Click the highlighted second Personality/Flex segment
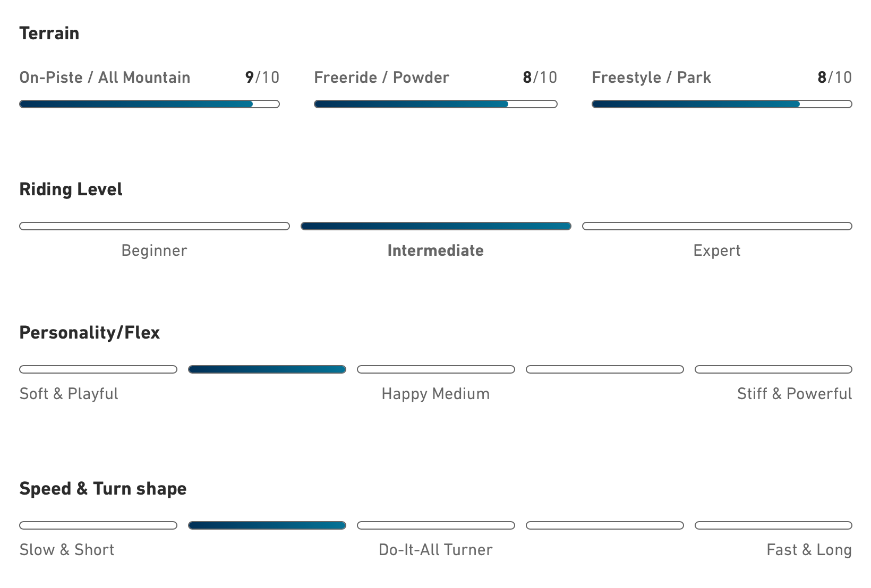Viewport: 871px width, 588px height. point(267,369)
